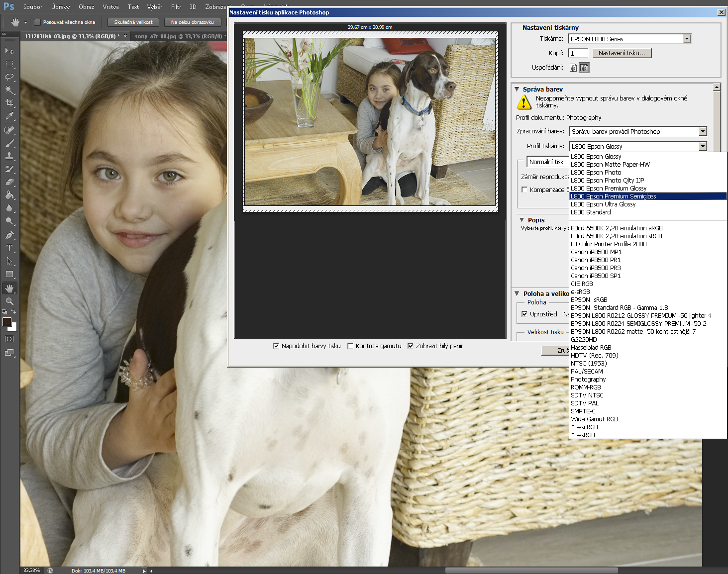The image size is (728, 574).
Task: Uncheck Zobrazit bílý papír
Action: (x=411, y=346)
